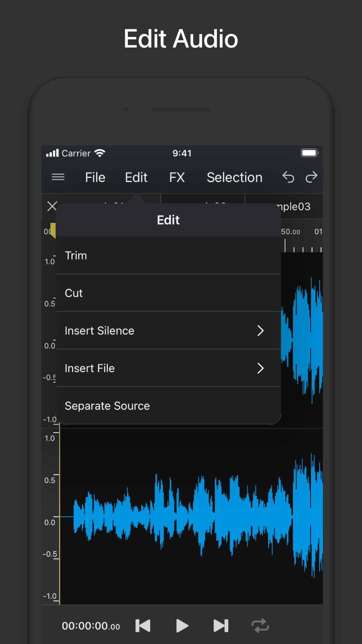Choose Trim from the Edit menu

click(x=76, y=256)
